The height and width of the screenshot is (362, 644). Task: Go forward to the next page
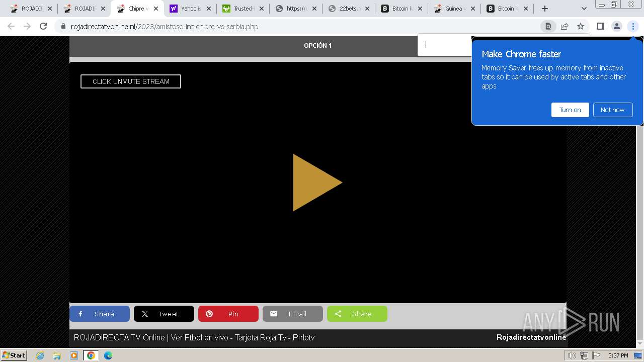point(27,26)
